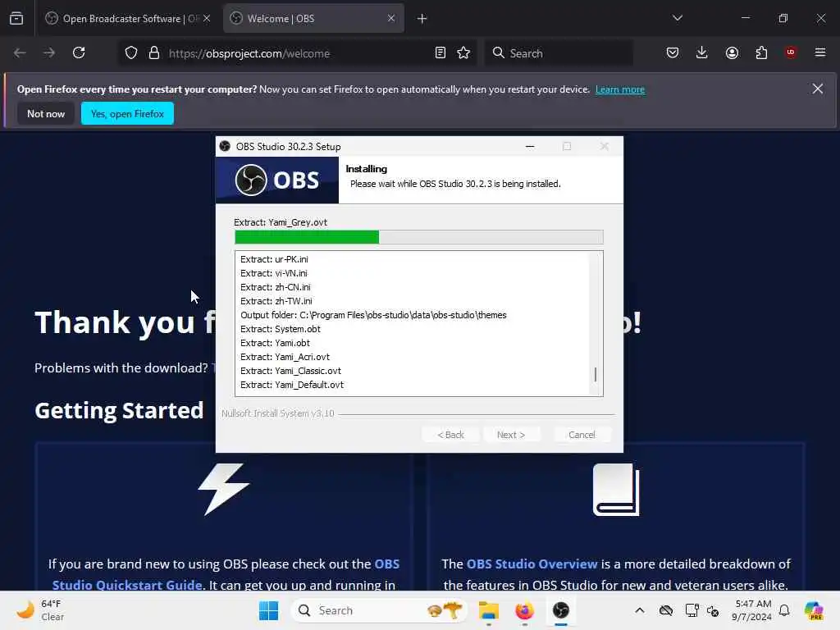The image size is (840, 630).
Task: Click the Firefox search box
Action: pyautogui.click(x=559, y=53)
